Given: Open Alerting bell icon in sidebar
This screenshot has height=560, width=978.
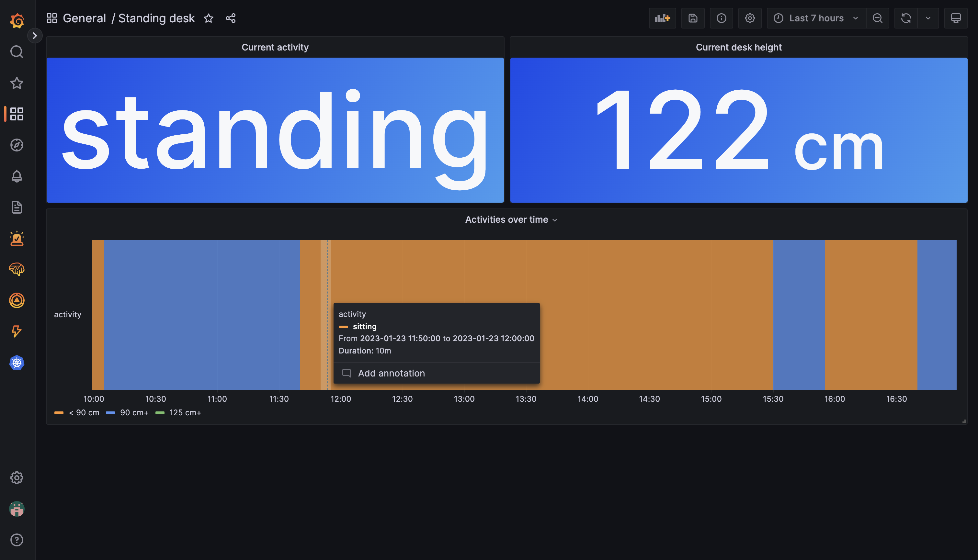Looking at the screenshot, I should pos(17,176).
